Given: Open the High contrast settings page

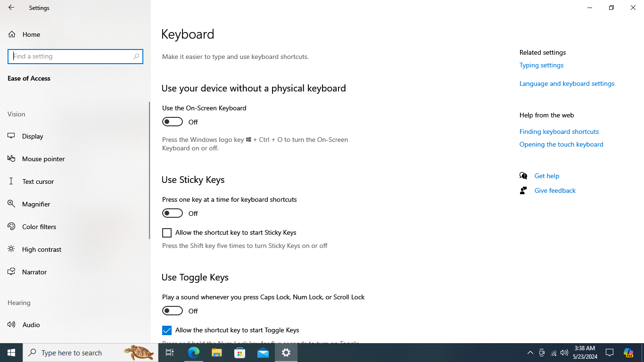Looking at the screenshot, I should (x=74, y=249).
